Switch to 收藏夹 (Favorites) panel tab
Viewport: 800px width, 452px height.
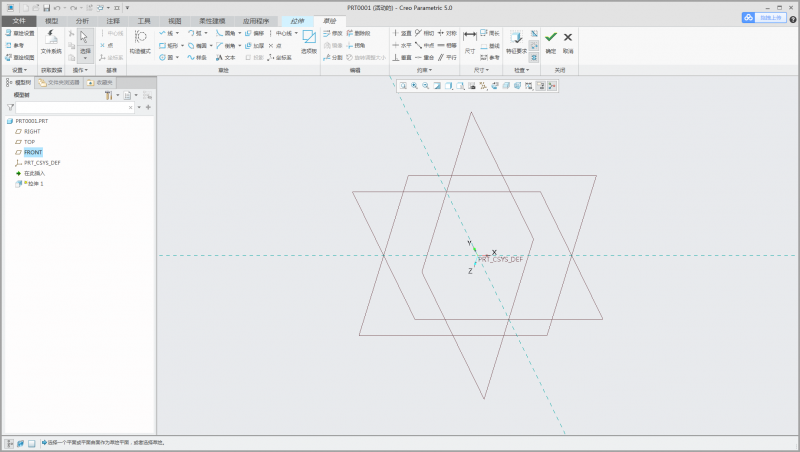[x=100, y=82]
